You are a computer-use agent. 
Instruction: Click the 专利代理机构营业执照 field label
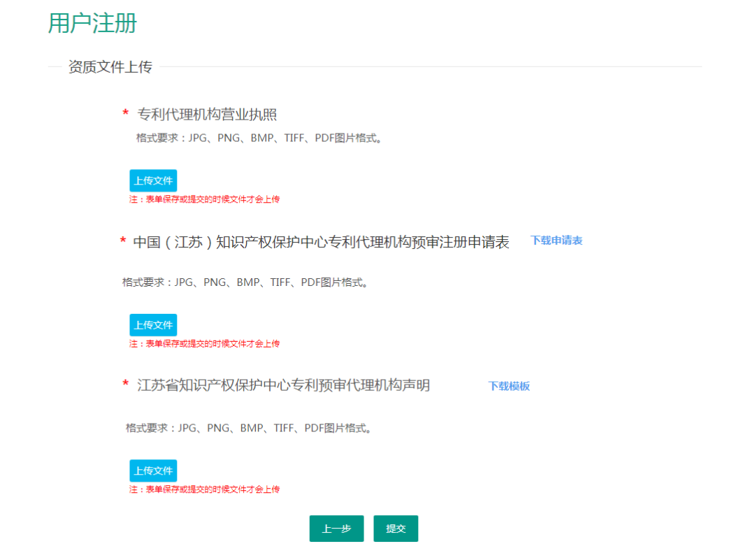tap(207, 115)
